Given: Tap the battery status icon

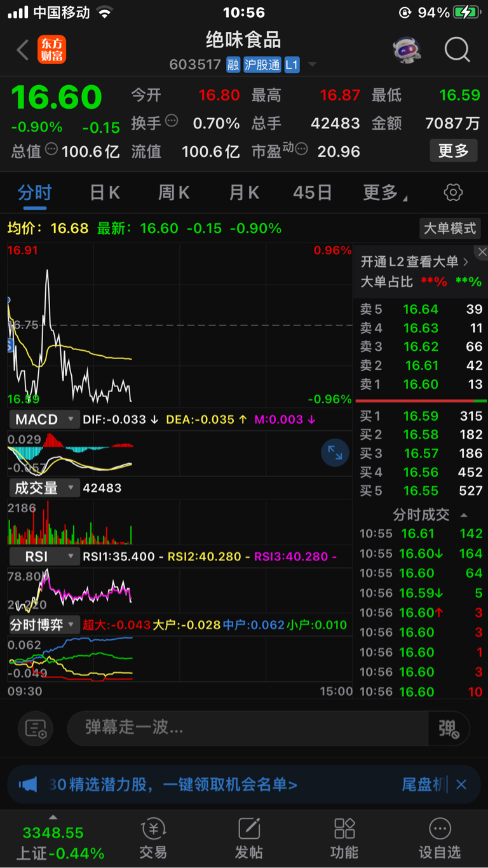Looking at the screenshot, I should coord(466,12).
